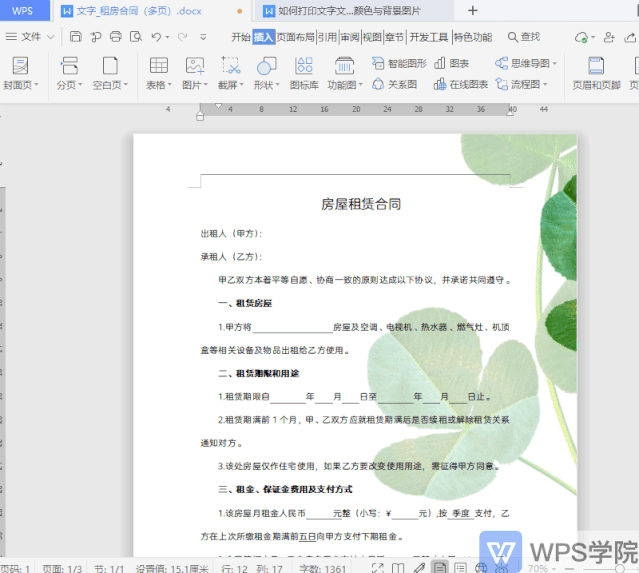The height and width of the screenshot is (573, 639).
Task: Expand the 图片 dropdown arrow
Action: pos(205,85)
